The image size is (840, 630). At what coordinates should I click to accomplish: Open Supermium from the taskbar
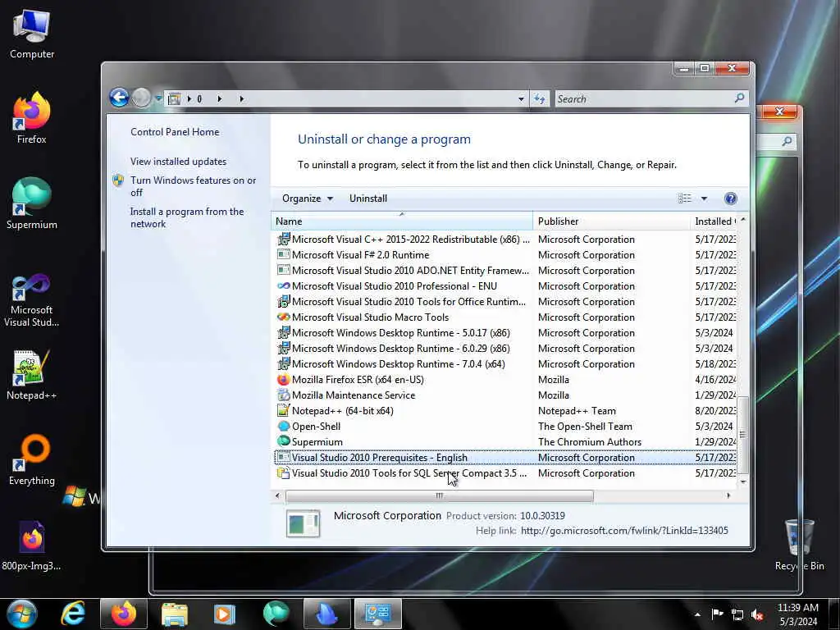point(276,614)
